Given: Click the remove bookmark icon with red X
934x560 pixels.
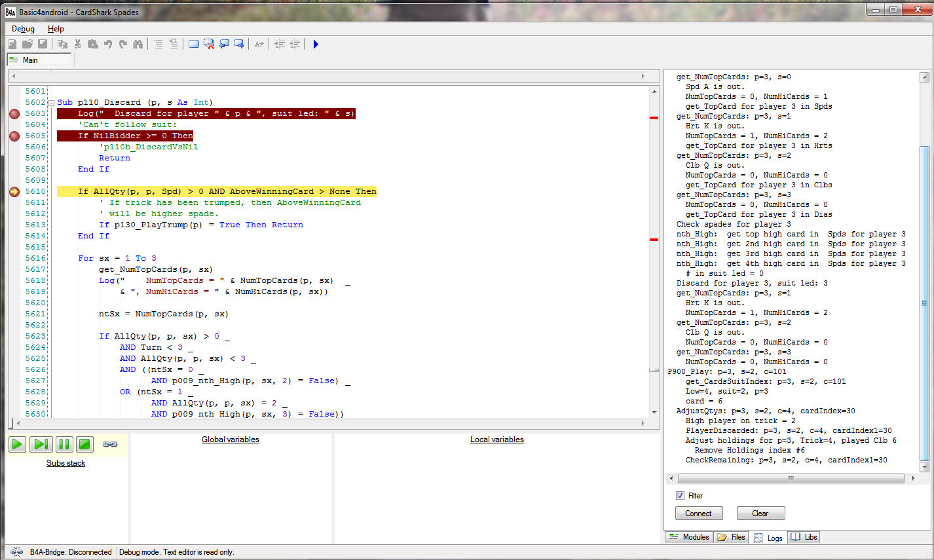Looking at the screenshot, I should coord(209,44).
